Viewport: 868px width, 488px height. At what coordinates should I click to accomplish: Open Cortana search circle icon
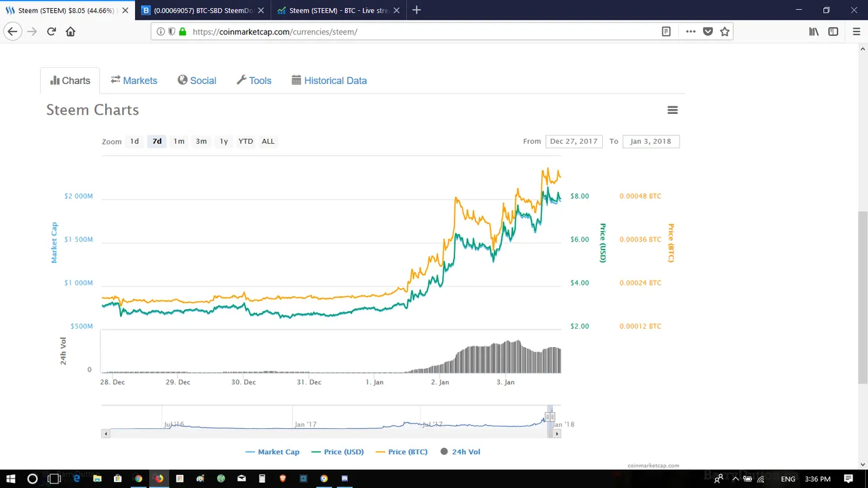click(33, 479)
